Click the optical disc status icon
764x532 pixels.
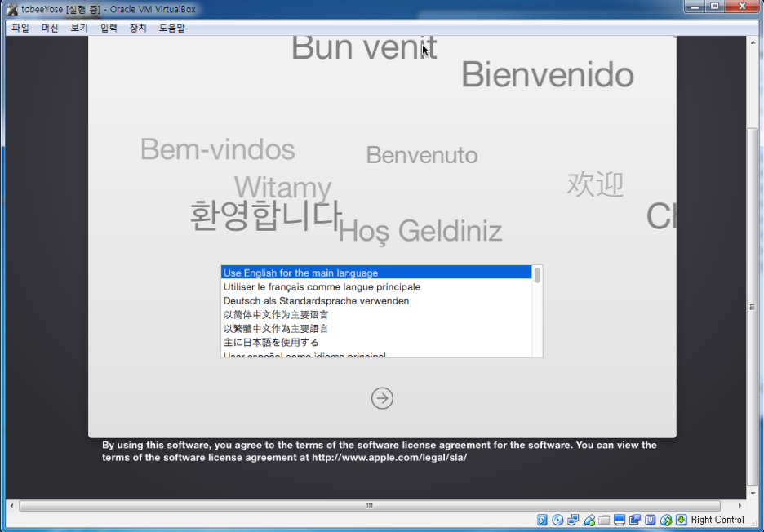[557, 520]
